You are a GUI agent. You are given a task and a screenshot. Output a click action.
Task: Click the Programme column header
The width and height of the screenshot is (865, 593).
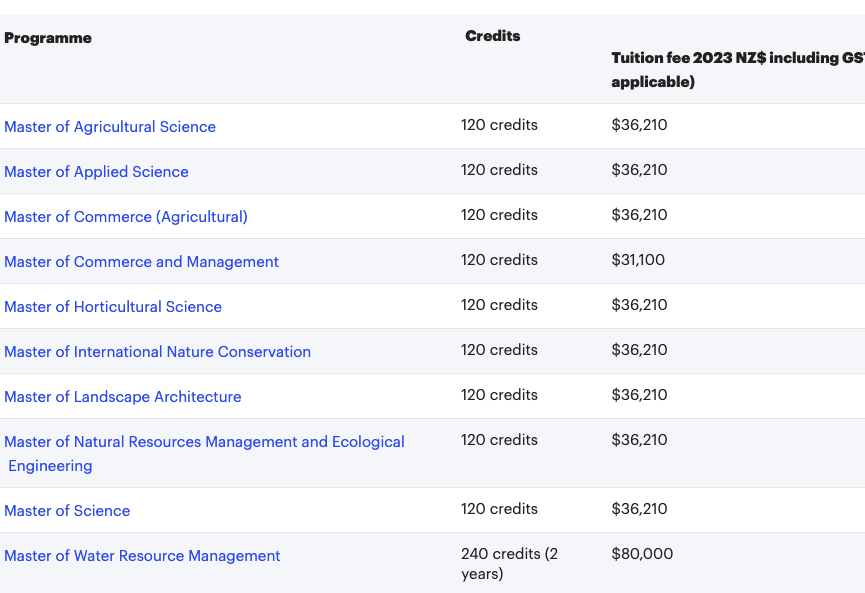pos(48,38)
